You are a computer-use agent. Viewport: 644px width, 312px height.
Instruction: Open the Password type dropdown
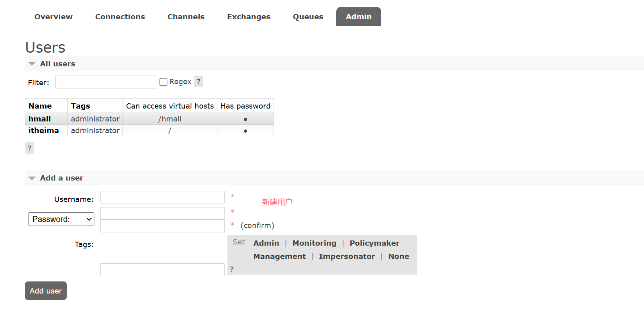tap(61, 219)
